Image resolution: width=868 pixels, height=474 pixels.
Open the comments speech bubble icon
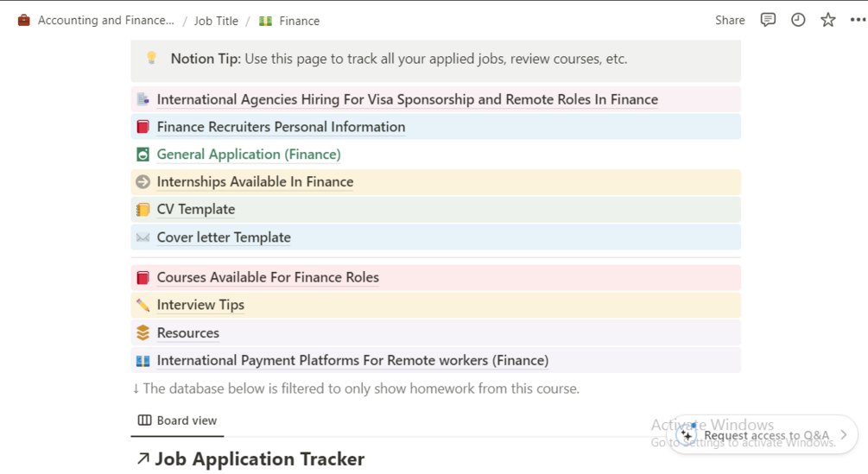pos(768,20)
